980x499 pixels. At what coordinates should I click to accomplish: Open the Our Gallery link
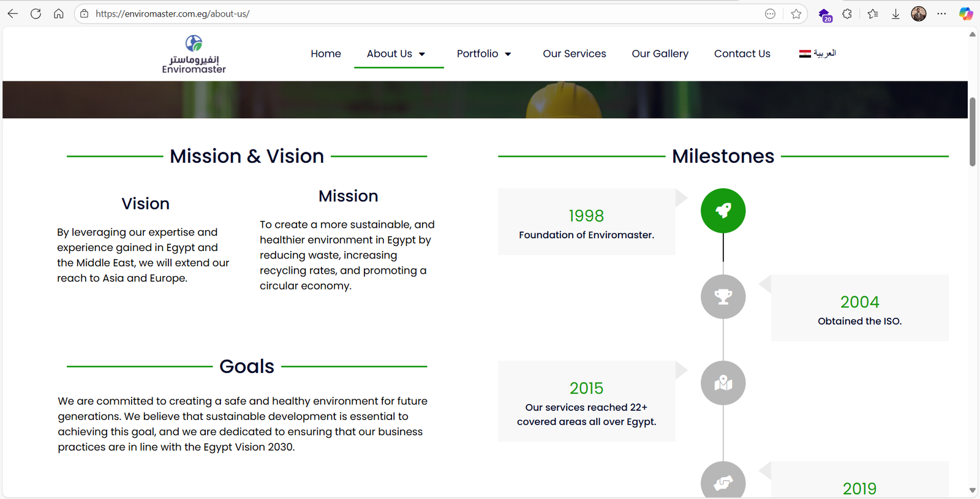(x=660, y=54)
